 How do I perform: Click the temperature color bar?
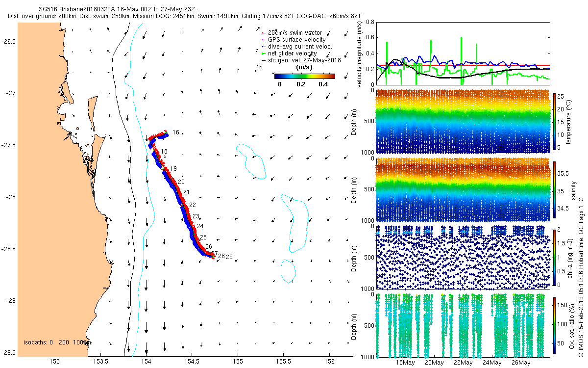(555, 121)
